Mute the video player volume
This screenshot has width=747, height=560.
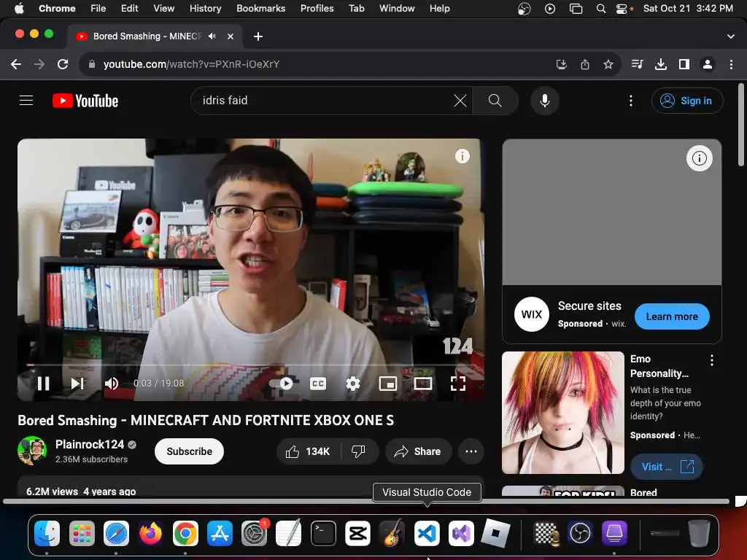[112, 384]
